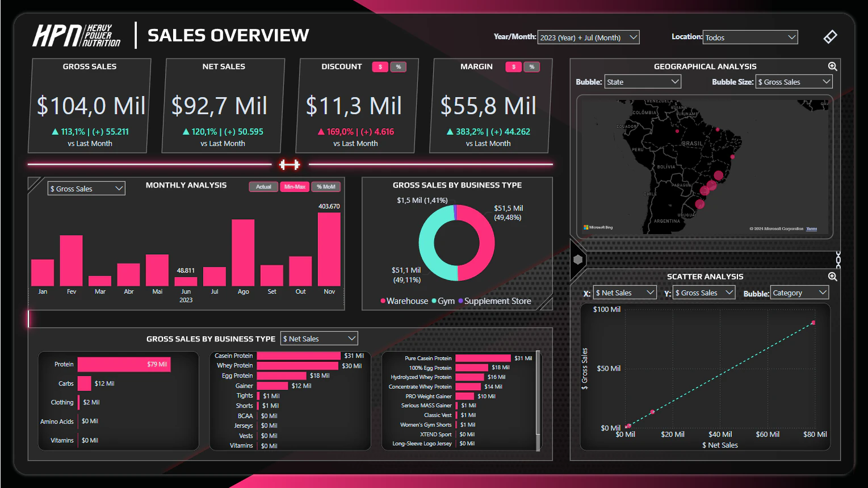Click the Egg Protein bar
Screen dimensions: 868x488
coord(282,376)
